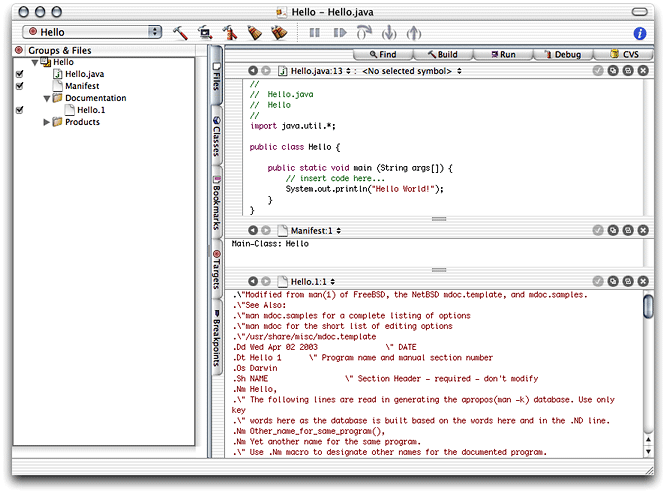This screenshot has width=667, height=492.
Task: Click the forward arrow in the Hello.1 pane
Action: pos(266,281)
